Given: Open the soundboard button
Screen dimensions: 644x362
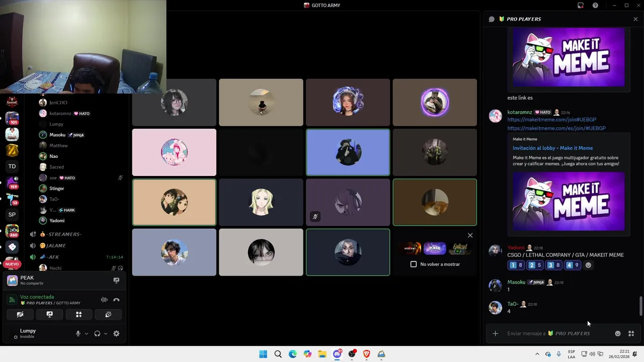Looking at the screenshot, I should 108,314.
